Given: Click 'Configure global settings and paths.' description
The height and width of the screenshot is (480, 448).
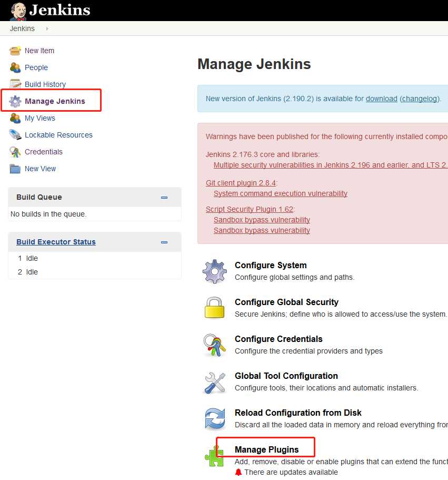Looking at the screenshot, I should pyautogui.click(x=294, y=277).
